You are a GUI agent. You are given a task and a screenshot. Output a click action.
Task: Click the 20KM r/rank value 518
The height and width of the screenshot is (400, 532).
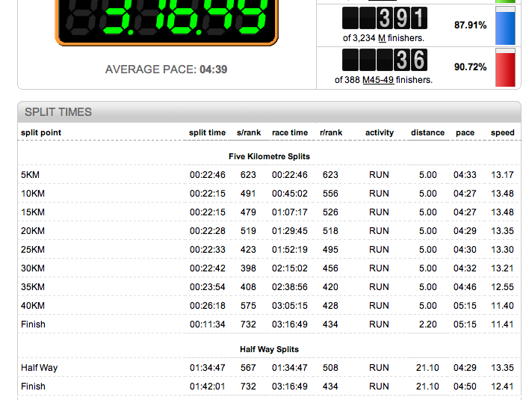click(330, 231)
